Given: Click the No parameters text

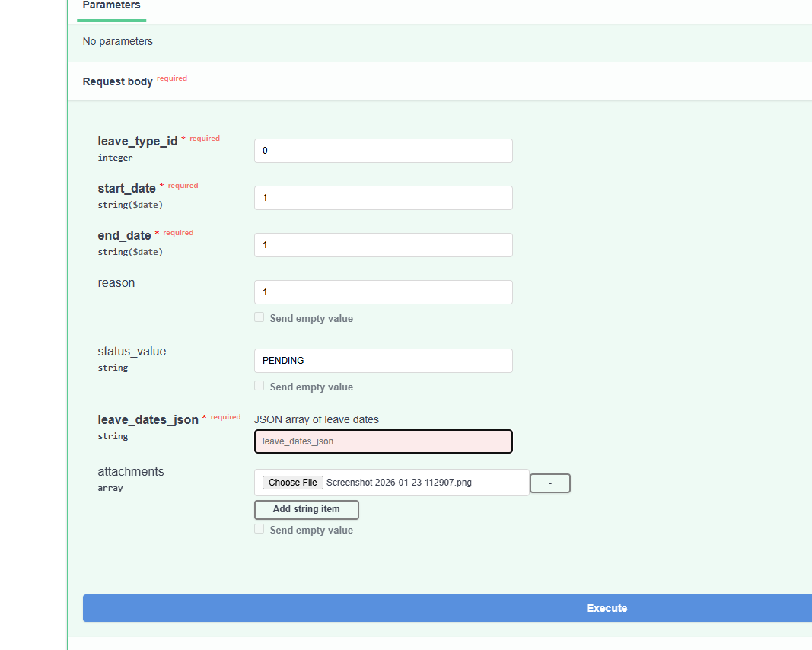Looking at the screenshot, I should pyautogui.click(x=118, y=41).
